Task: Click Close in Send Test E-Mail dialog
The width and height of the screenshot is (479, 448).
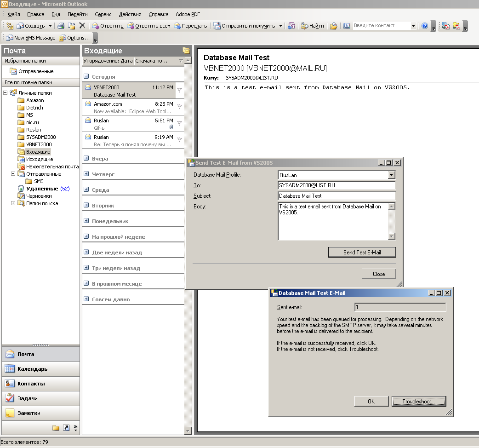Action: point(379,274)
